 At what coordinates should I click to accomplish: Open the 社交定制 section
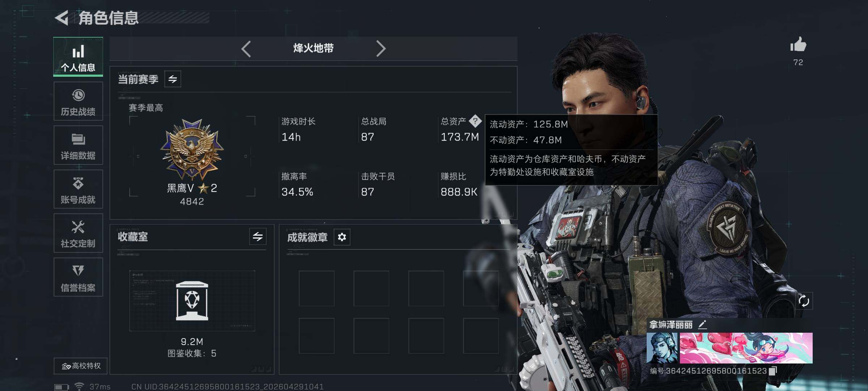78,233
